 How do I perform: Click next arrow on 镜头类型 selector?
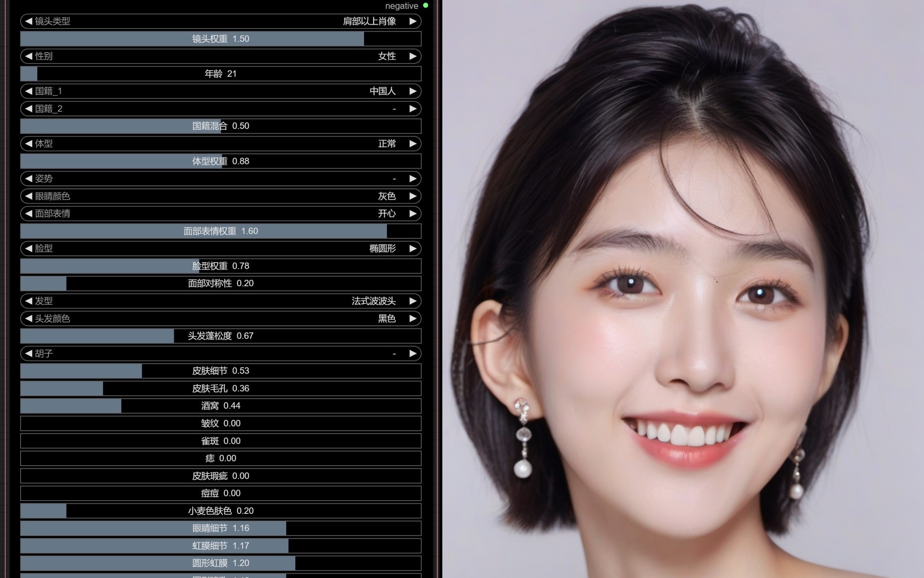[413, 21]
